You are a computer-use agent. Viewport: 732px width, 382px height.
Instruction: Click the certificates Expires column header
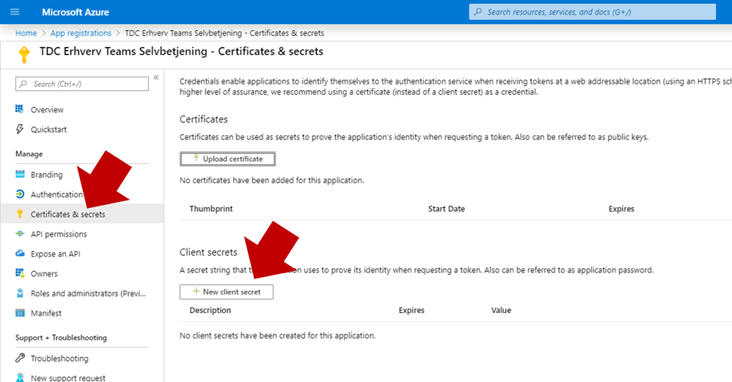[621, 209]
